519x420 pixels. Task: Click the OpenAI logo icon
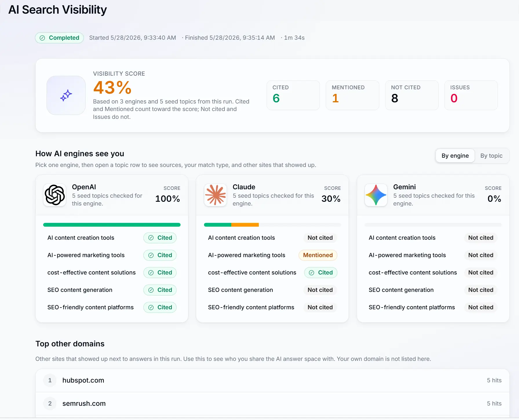click(x=54, y=195)
